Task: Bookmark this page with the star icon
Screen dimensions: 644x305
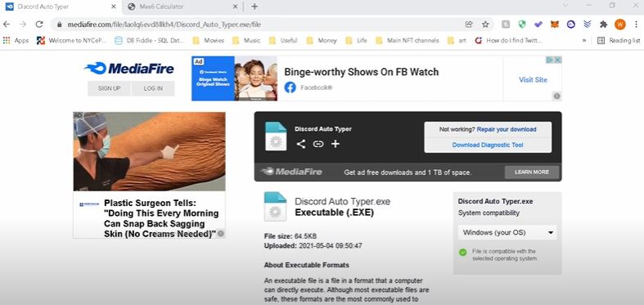Action: pos(485,25)
